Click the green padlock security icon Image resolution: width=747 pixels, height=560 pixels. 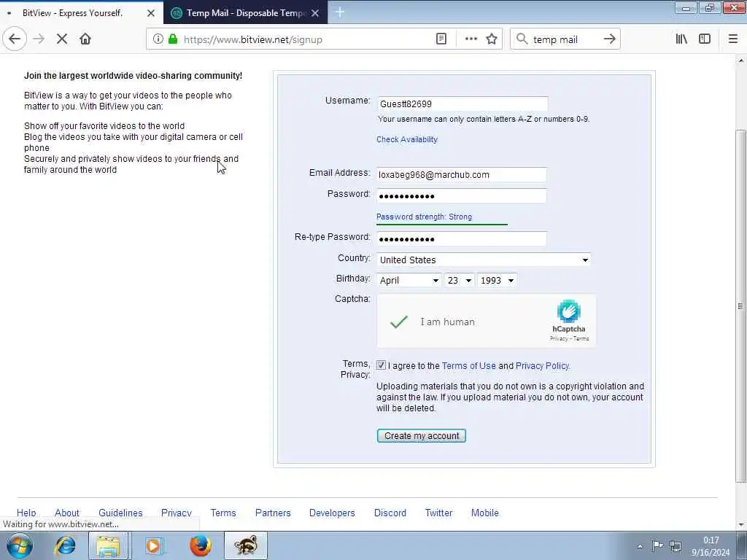(173, 39)
